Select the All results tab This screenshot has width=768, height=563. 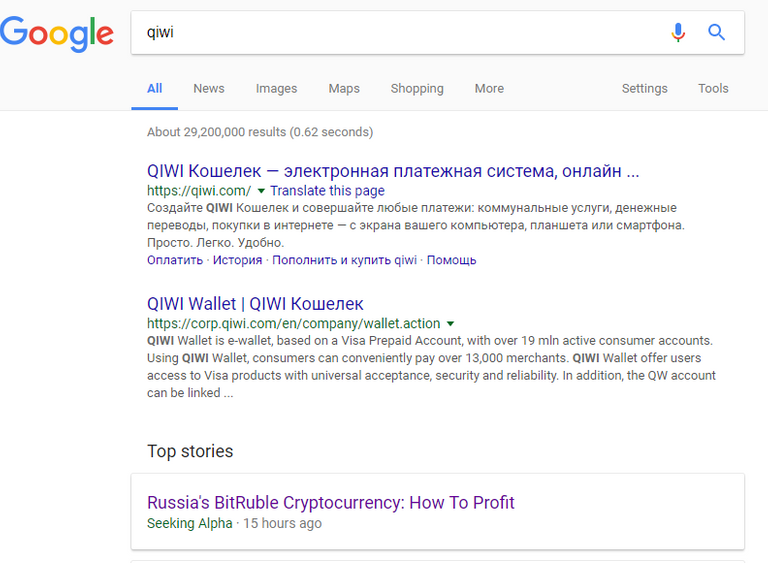(x=154, y=88)
